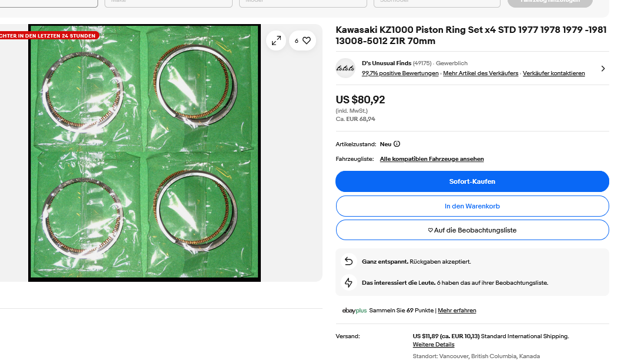Image resolution: width=638 pixels, height=364 pixels.
Task: View Mehr Artikel des Verkäufers
Action: tap(481, 73)
